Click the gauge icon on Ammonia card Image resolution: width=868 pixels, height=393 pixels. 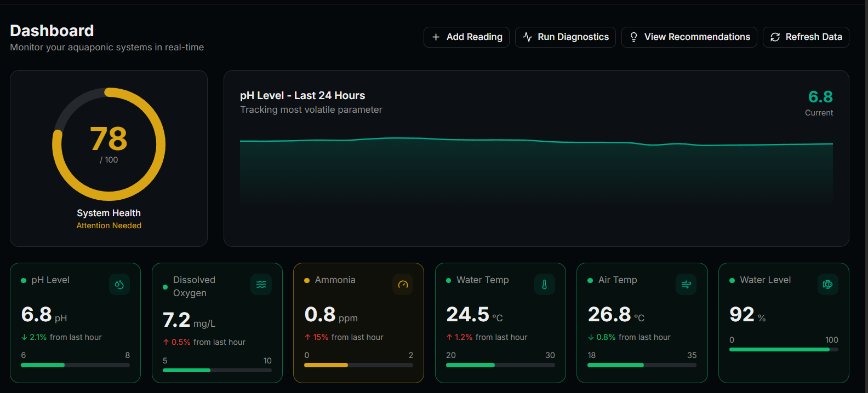tap(403, 285)
